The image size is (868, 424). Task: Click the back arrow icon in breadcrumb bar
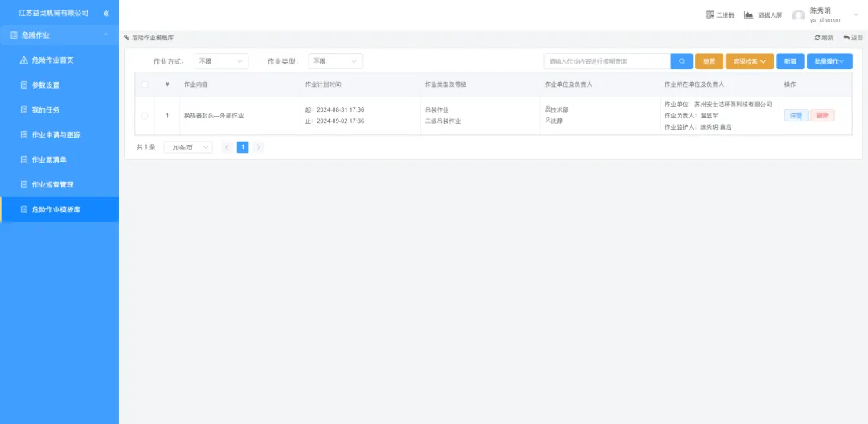pyautogui.click(x=846, y=38)
